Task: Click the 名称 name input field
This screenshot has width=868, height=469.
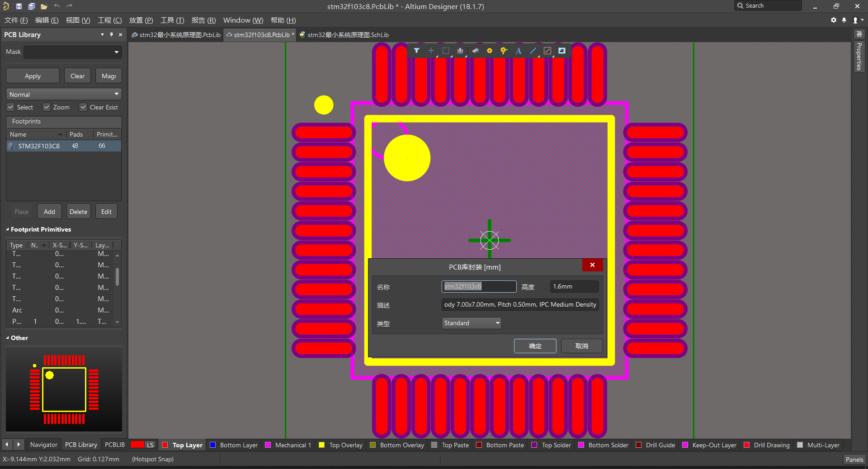Action: tap(479, 286)
